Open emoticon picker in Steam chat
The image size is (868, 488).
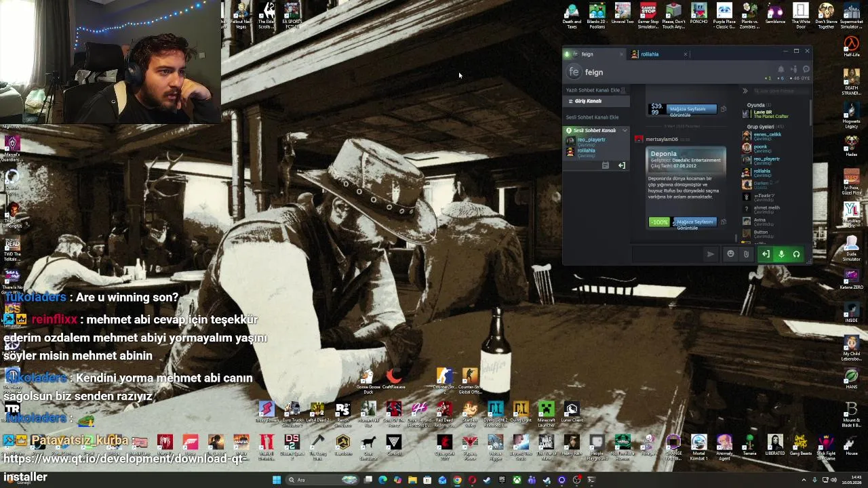[x=730, y=254]
